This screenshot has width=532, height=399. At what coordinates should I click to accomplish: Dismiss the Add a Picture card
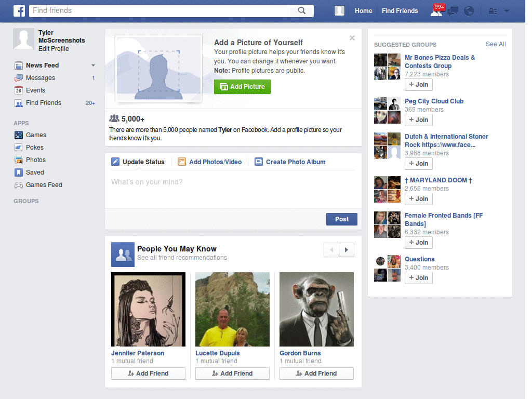352,38
